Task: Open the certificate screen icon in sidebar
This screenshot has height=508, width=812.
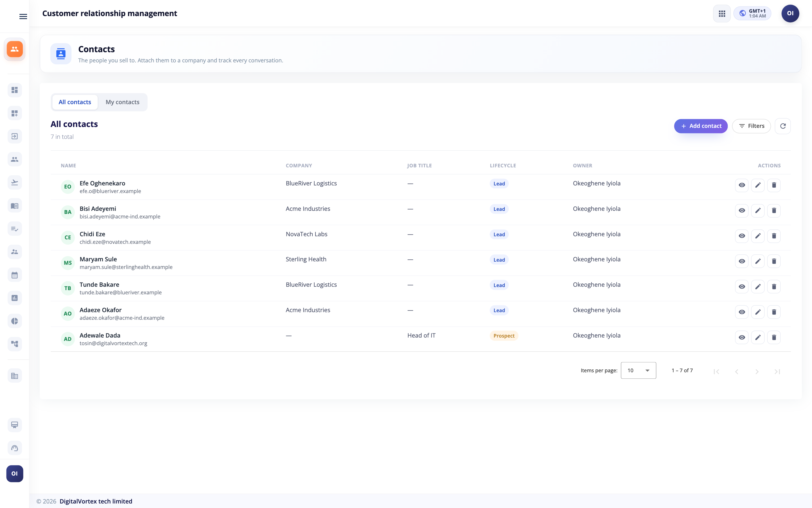Action: [15, 425]
